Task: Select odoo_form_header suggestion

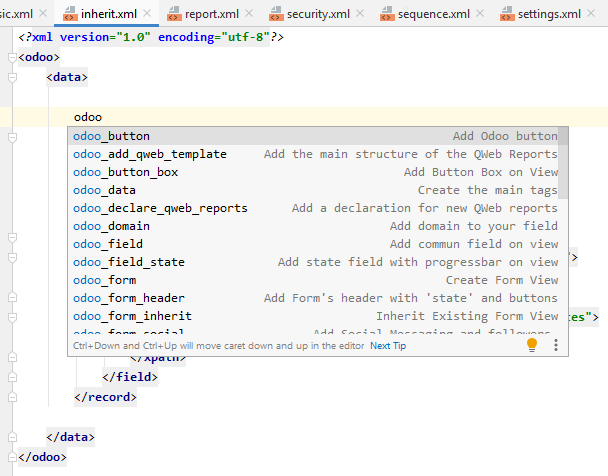Action: click(313, 298)
